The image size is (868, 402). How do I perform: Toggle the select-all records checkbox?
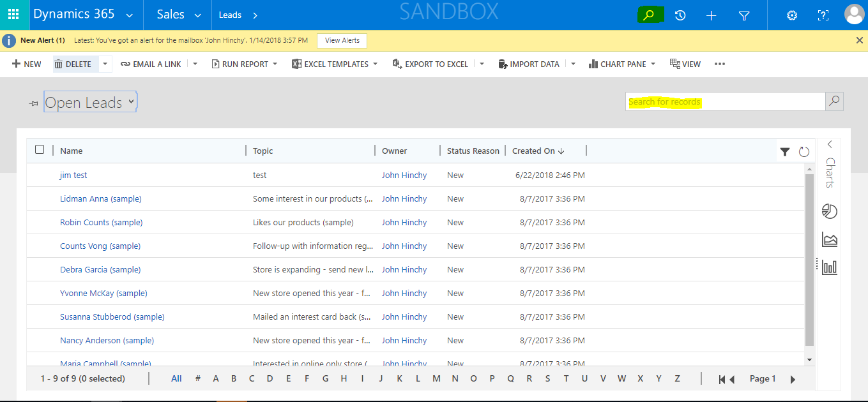click(x=40, y=149)
